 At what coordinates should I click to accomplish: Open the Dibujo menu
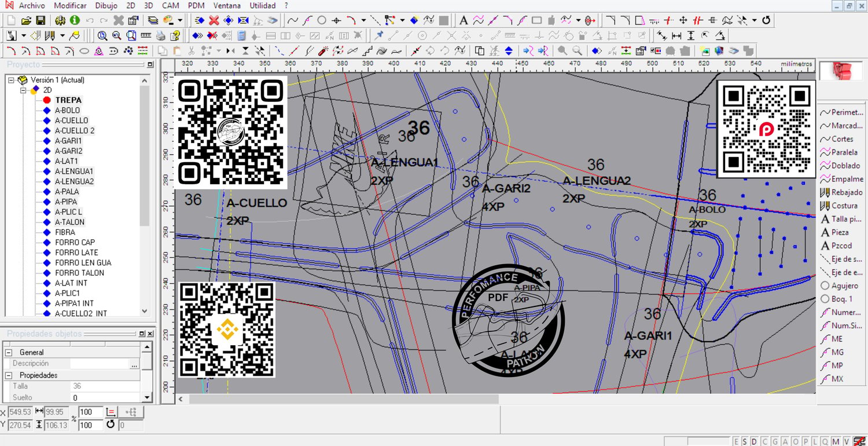[x=106, y=6]
